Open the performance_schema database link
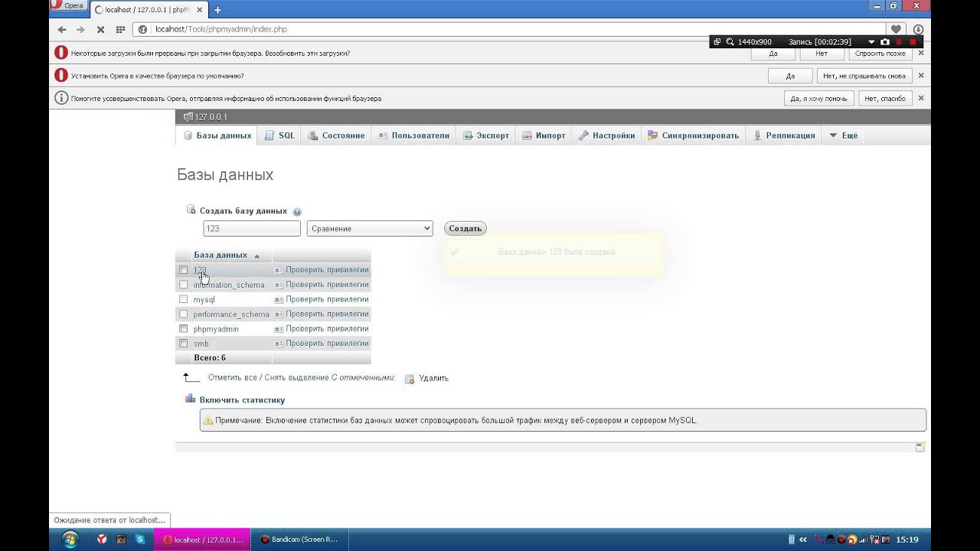Image resolution: width=980 pixels, height=551 pixels. (x=231, y=315)
